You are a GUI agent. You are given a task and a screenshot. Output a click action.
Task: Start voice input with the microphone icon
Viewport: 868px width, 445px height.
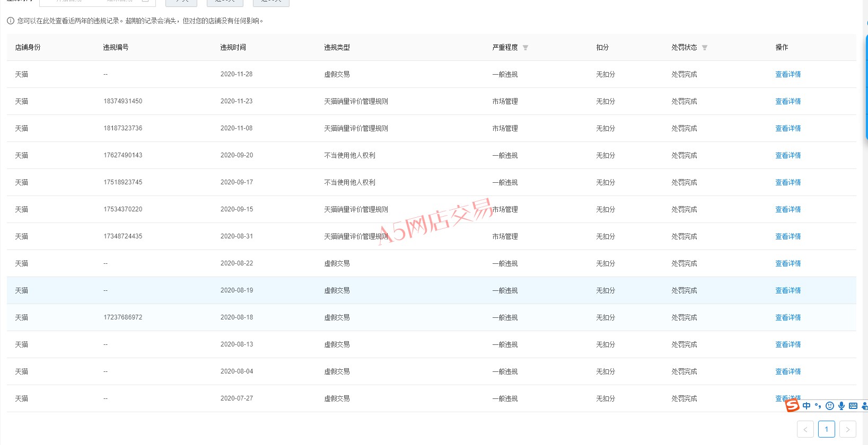841,406
